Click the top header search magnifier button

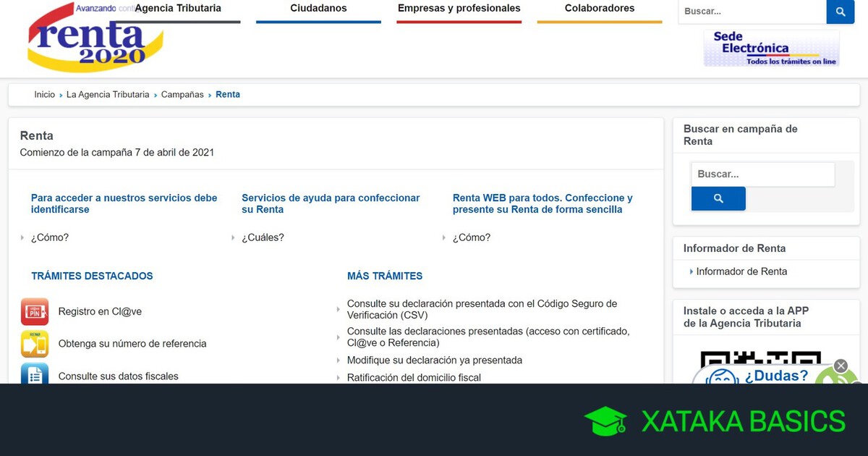840,12
